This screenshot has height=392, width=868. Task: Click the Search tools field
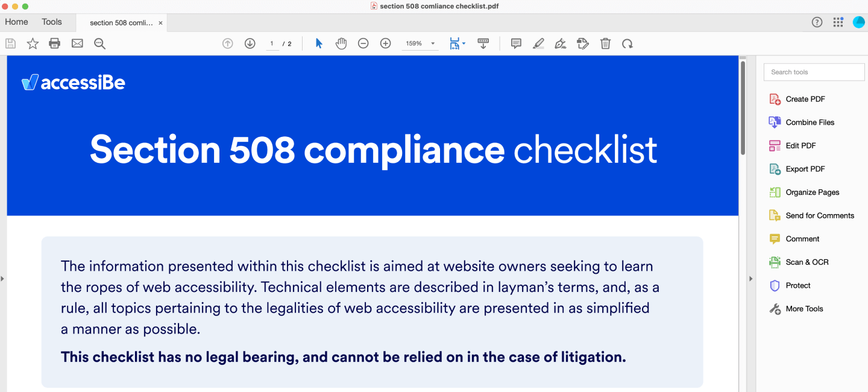tap(814, 72)
